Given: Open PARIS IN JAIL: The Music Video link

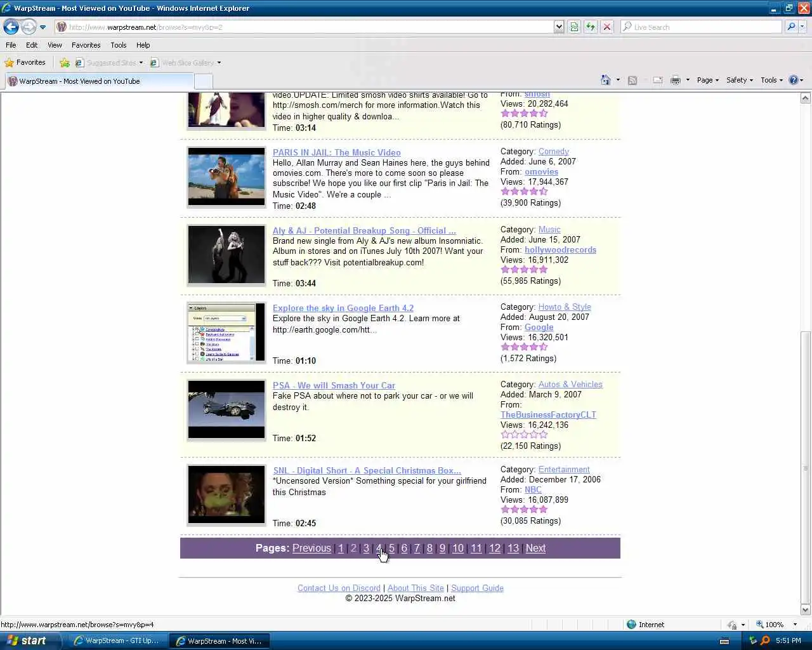Looking at the screenshot, I should (x=336, y=152).
